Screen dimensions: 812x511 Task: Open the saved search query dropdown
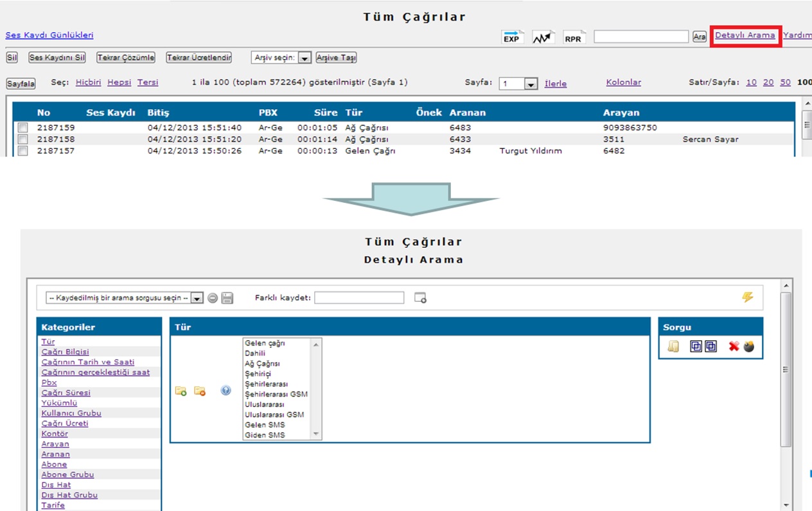197,298
